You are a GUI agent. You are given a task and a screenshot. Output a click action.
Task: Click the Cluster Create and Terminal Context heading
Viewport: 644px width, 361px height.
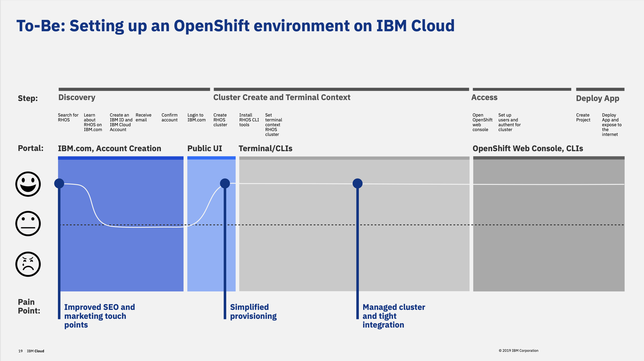coord(282,97)
